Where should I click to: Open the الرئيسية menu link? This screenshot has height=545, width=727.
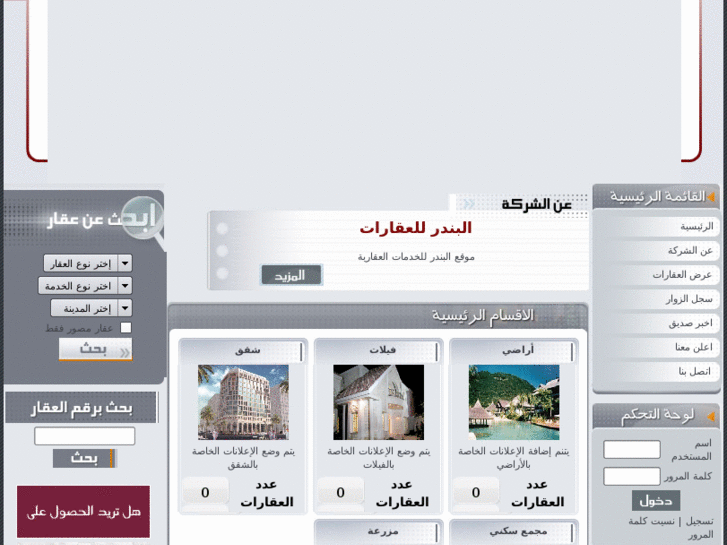coord(696,226)
